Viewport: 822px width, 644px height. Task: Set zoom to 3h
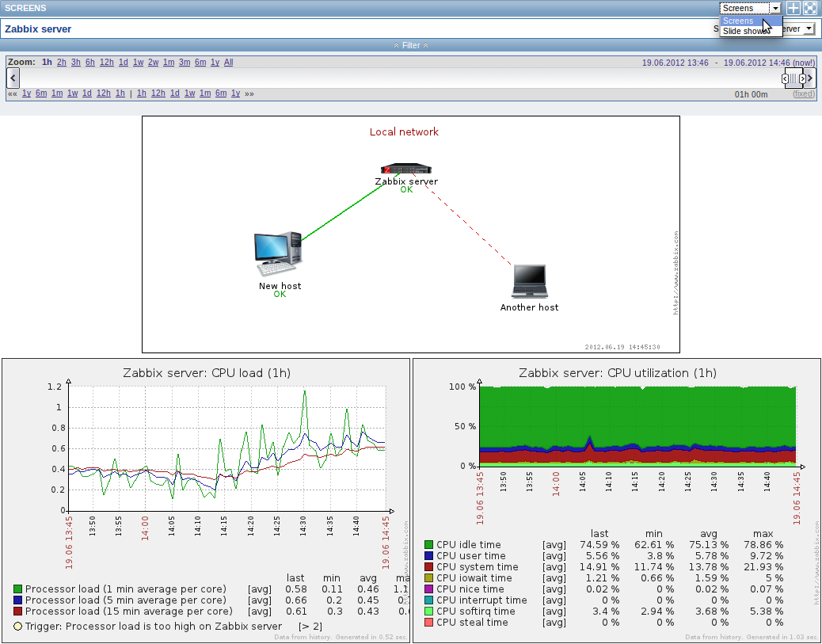tap(76, 62)
